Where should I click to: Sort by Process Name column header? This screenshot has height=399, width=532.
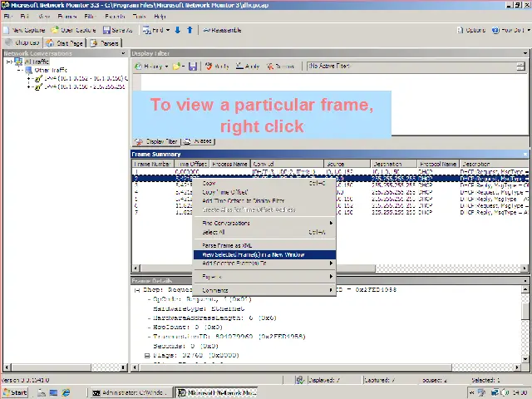coord(229,164)
